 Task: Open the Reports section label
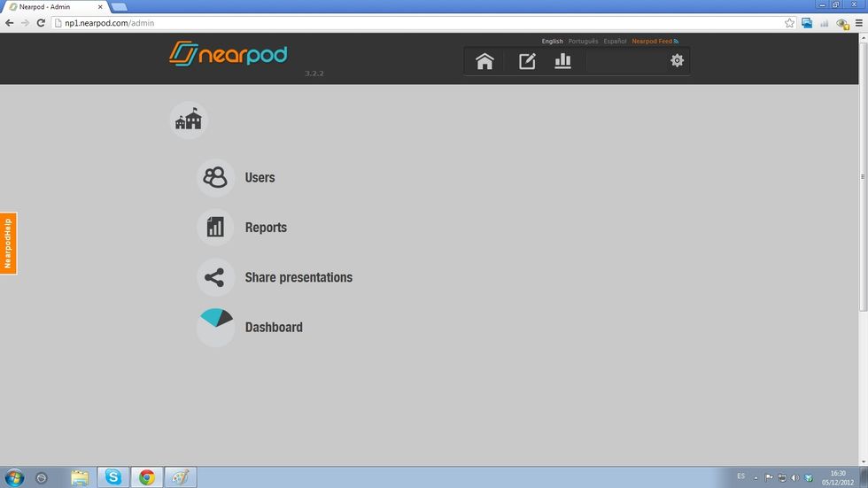point(267,228)
